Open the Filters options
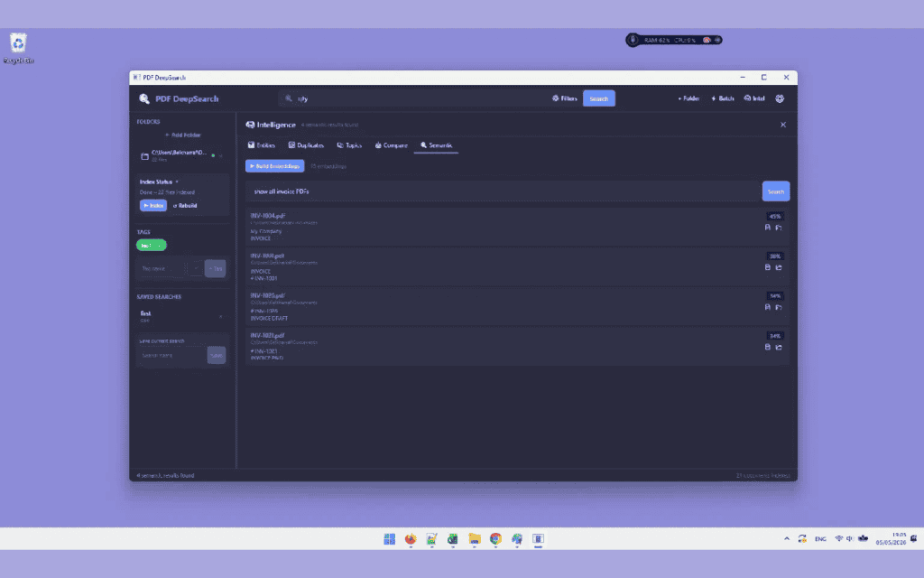Screen dimensions: 924x578 (565, 98)
